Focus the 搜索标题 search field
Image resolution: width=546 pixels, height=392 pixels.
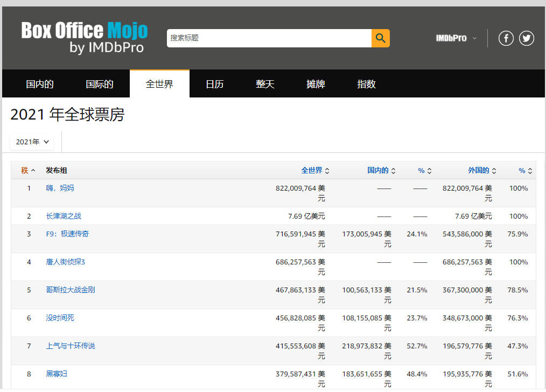[269, 38]
